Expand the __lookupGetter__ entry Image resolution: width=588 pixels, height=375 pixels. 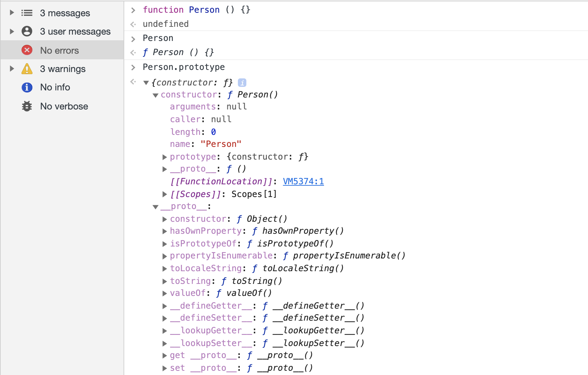click(x=164, y=331)
